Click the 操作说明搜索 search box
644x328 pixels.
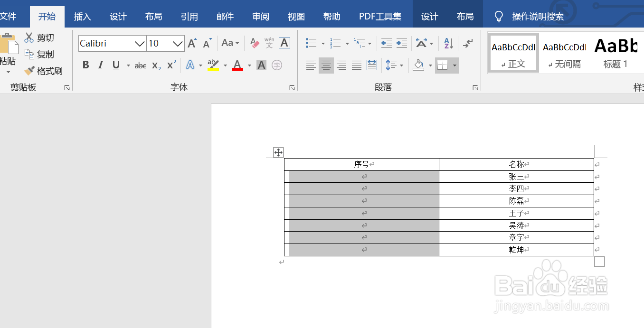coord(538,17)
